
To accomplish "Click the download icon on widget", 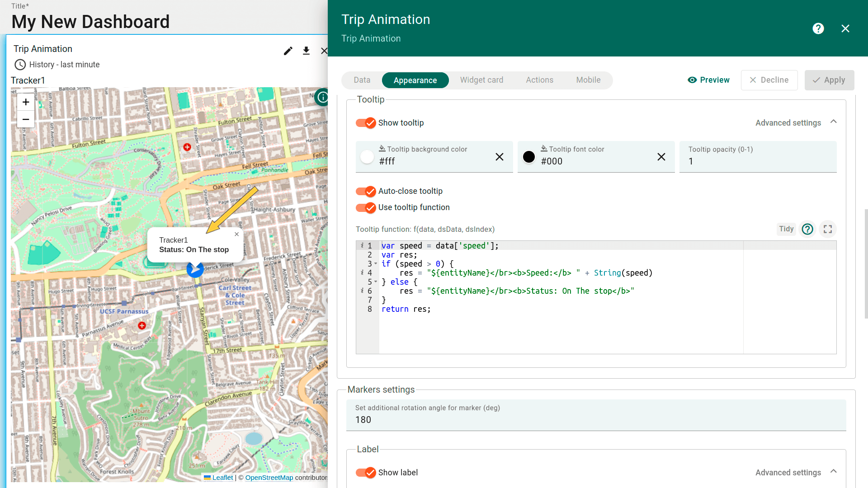I will click(306, 51).
